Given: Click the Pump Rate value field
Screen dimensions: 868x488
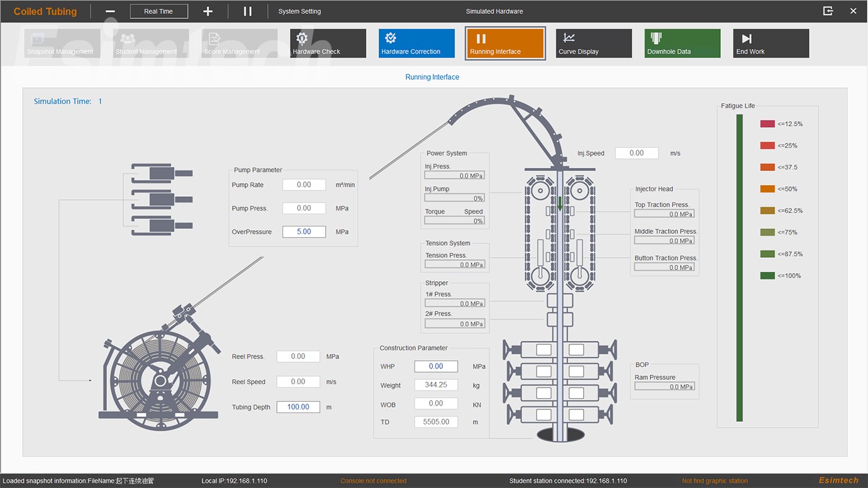Looking at the screenshot, I should click(304, 185).
